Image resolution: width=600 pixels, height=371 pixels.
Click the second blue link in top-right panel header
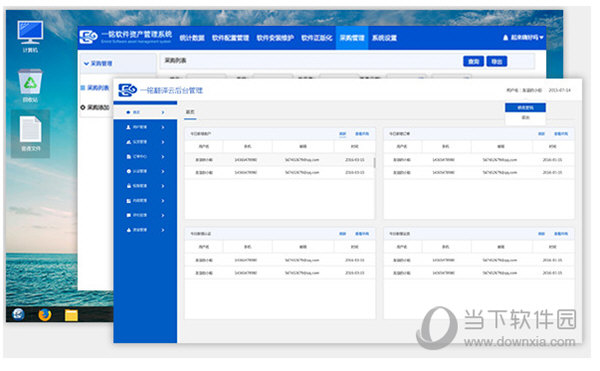pos(561,134)
